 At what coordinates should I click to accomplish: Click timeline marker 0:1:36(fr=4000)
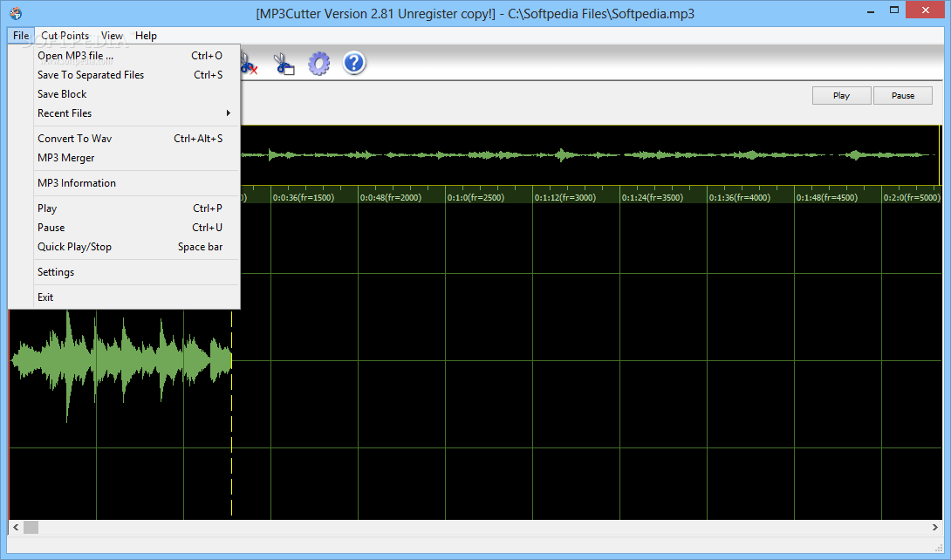point(740,198)
